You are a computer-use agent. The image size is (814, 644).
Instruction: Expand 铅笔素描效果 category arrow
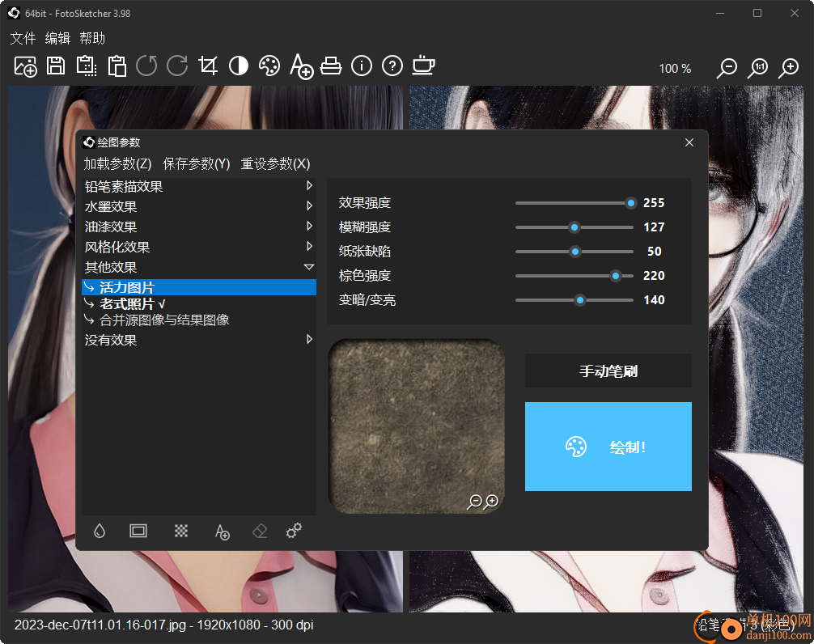tap(309, 186)
